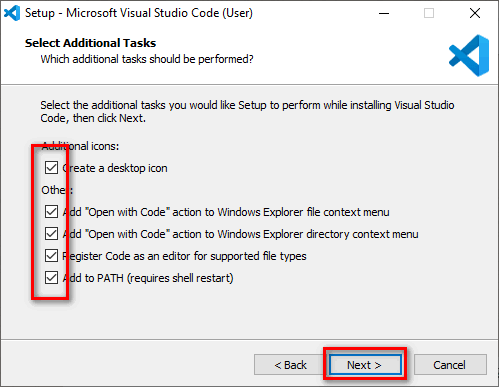Toggle Register Code as an editor checkbox
This screenshot has height=387, width=499.
(51, 256)
